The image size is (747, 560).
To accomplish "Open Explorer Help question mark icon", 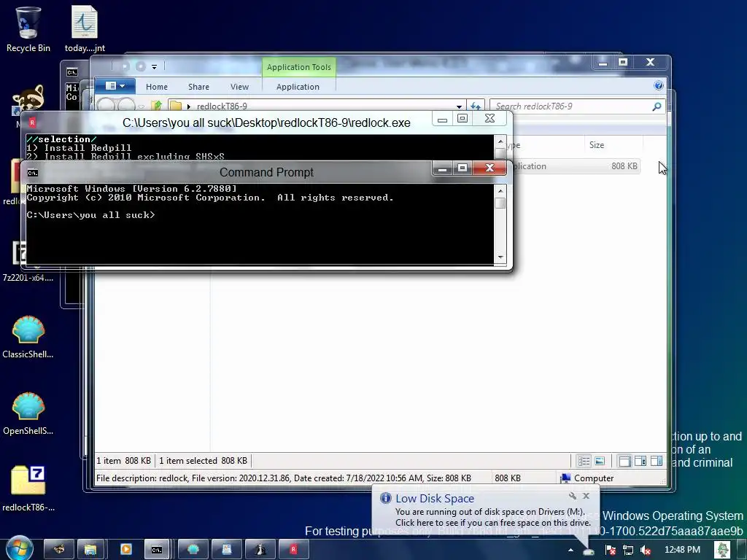I will [659, 85].
